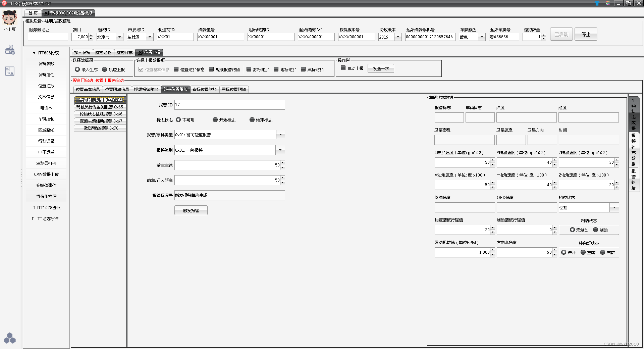
Task: Enable the 视频报警附加 checkbox
Action: tap(211, 69)
